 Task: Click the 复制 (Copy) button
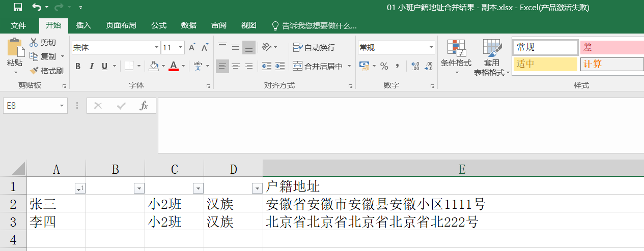tap(43, 56)
